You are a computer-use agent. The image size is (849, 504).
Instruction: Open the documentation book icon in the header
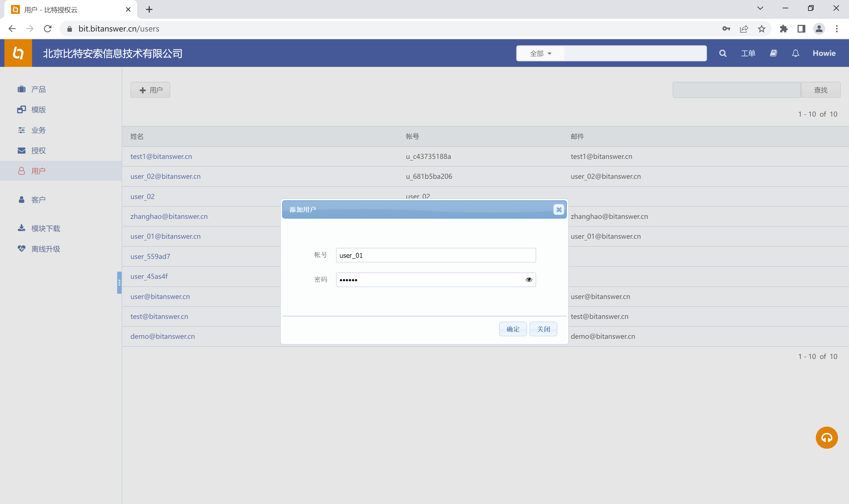773,53
